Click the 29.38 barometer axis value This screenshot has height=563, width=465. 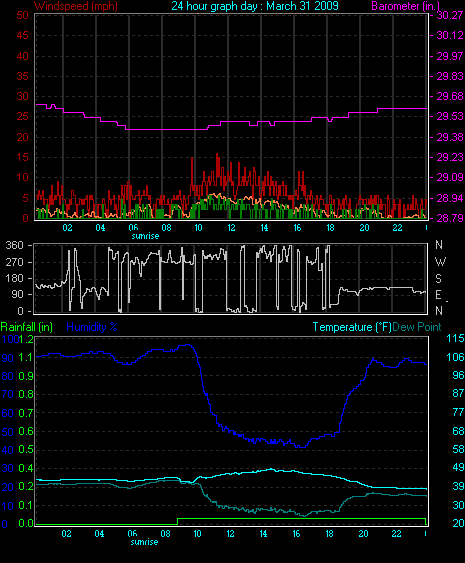click(x=450, y=137)
